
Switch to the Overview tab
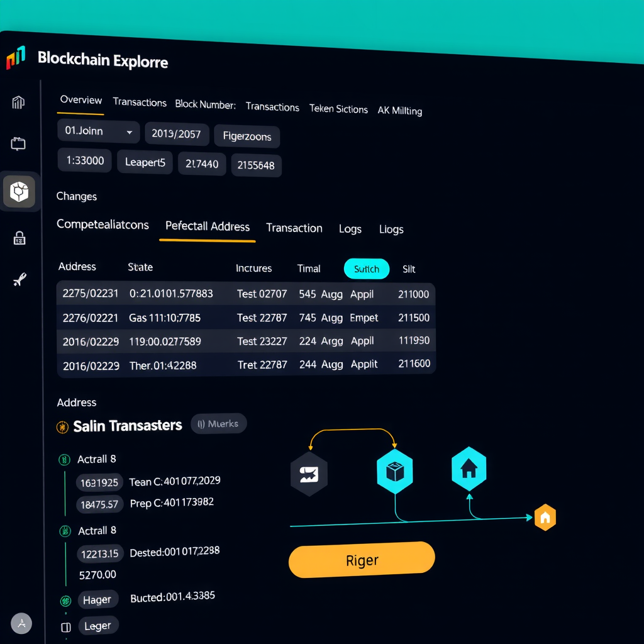pos(80,101)
